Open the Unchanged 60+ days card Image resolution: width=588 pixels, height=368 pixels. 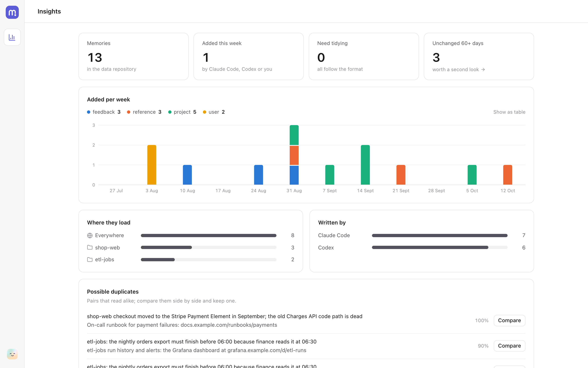pos(479,56)
